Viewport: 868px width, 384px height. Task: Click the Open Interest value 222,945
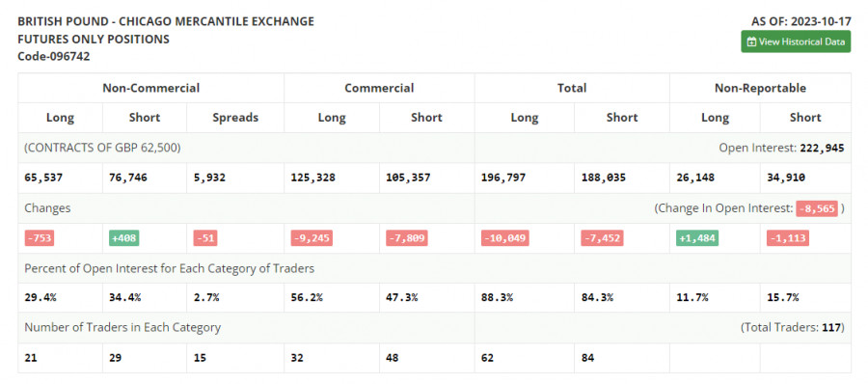[x=822, y=148]
